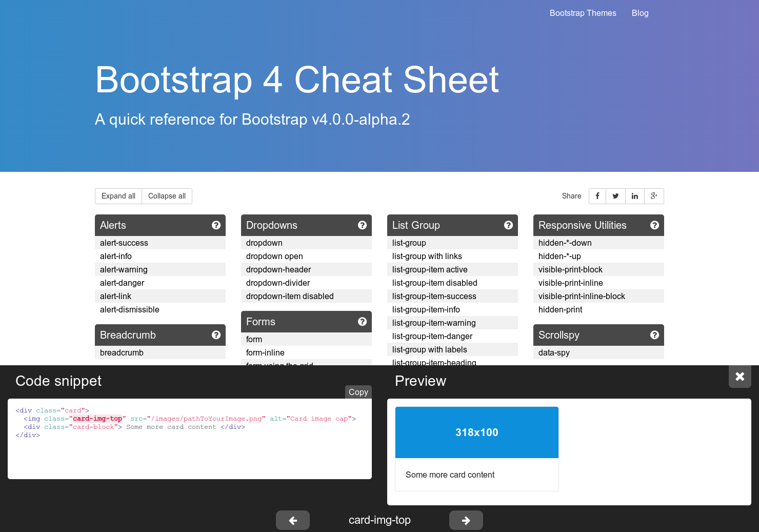Copy the code snippet
This screenshot has width=759, height=532.
point(358,392)
